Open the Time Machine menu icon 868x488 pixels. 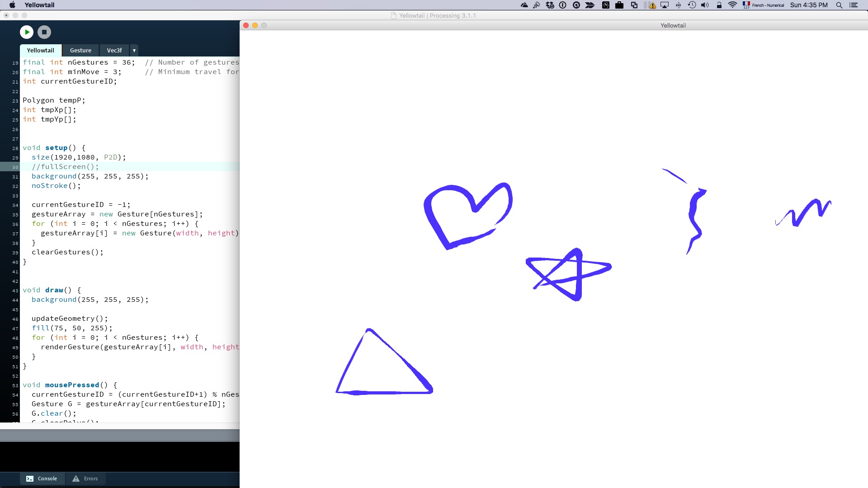[x=692, y=5]
